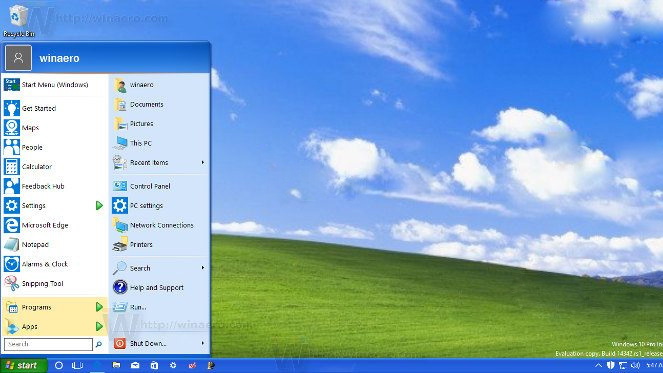Open Task View on the taskbar
This screenshot has width=663, height=373.
click(x=77, y=365)
